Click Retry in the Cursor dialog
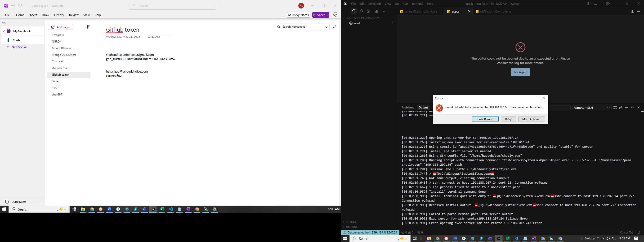644x242 pixels. [x=509, y=119]
